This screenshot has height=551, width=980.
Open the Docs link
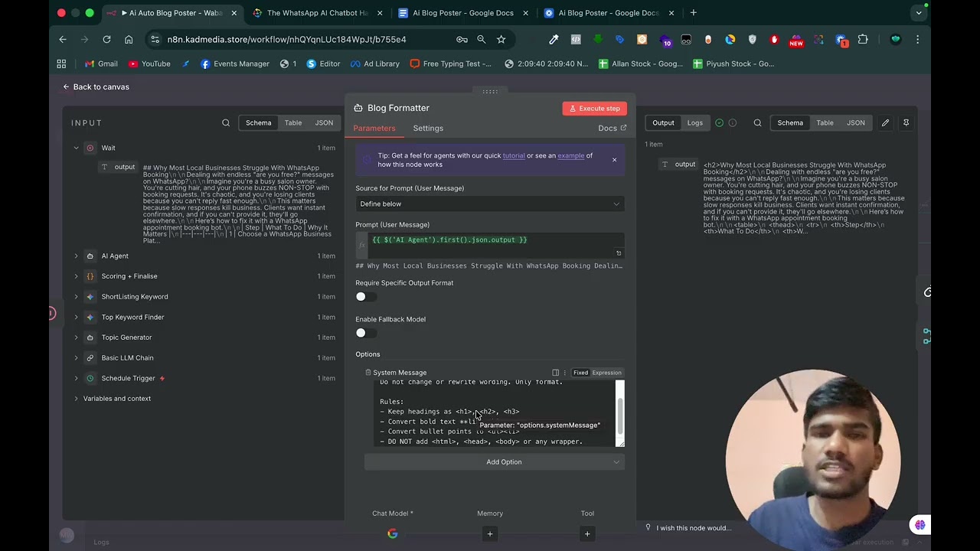pyautogui.click(x=612, y=128)
